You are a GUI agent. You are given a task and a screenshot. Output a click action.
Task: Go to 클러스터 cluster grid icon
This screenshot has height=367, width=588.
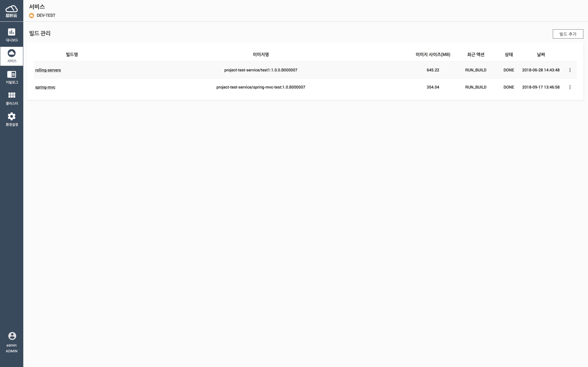(x=11, y=95)
